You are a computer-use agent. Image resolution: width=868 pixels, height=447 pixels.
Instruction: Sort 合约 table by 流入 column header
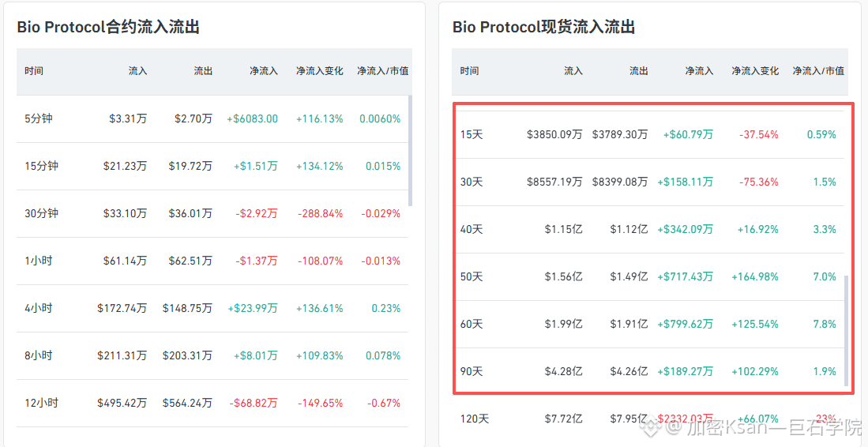click(137, 71)
